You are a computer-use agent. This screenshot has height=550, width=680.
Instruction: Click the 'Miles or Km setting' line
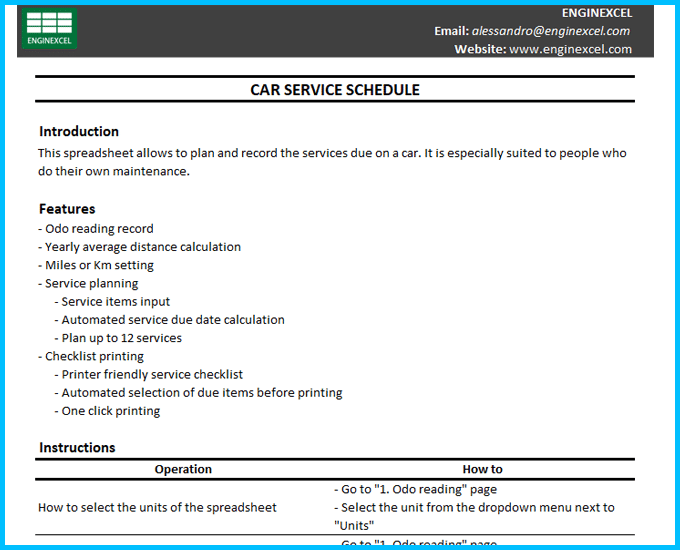pyautogui.click(x=96, y=265)
